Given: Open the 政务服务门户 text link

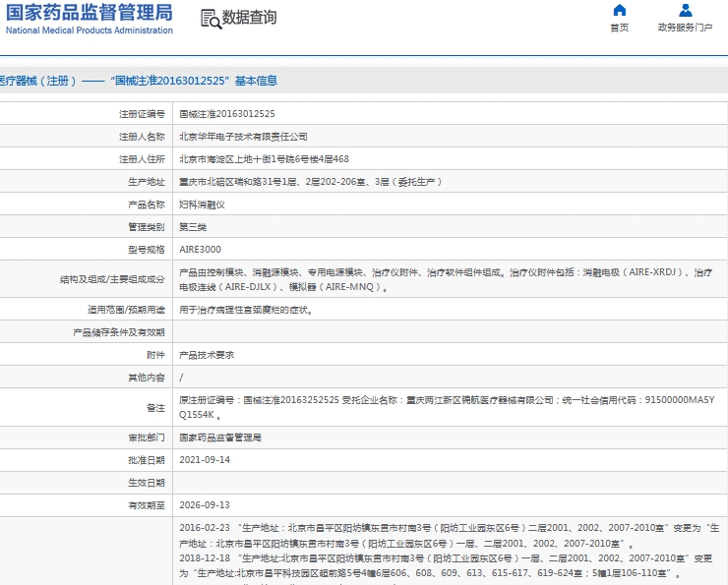Looking at the screenshot, I should pos(686,28).
